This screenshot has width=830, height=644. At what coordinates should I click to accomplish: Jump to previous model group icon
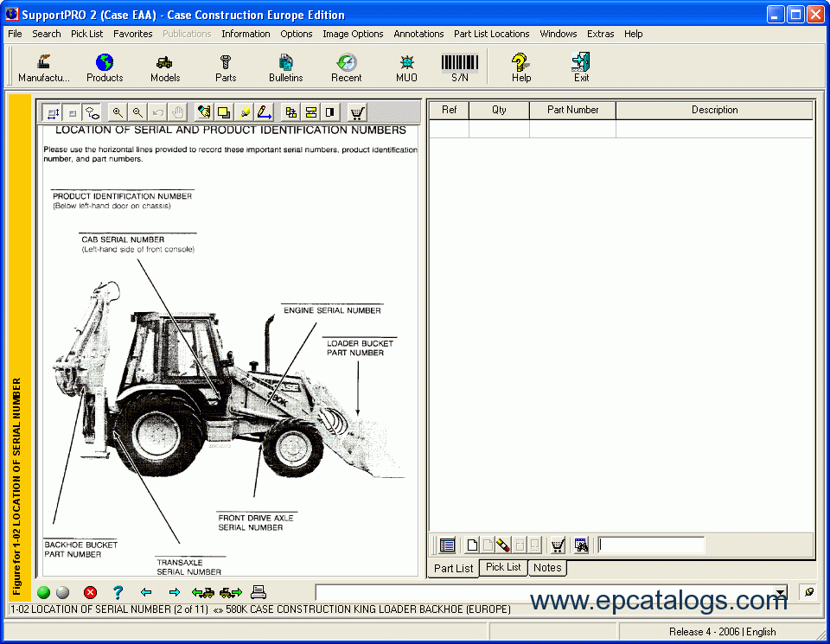pos(202,592)
